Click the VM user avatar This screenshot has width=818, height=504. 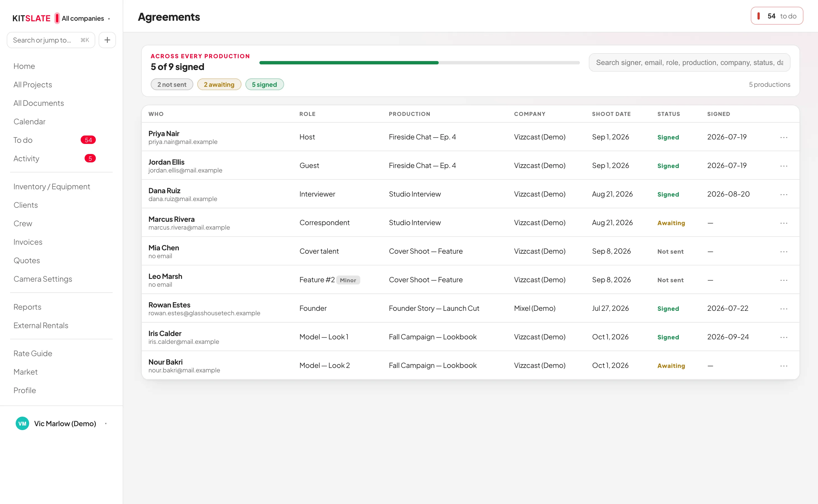coord(22,424)
